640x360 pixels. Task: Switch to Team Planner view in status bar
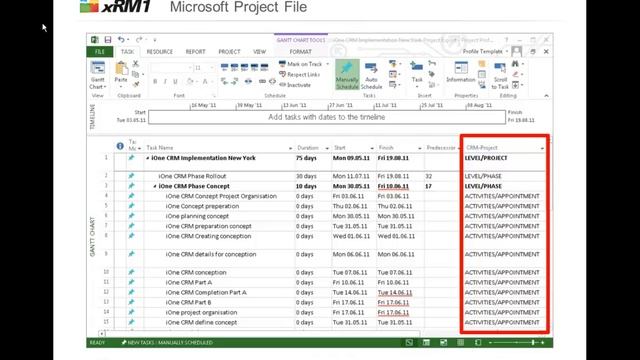click(x=444, y=342)
